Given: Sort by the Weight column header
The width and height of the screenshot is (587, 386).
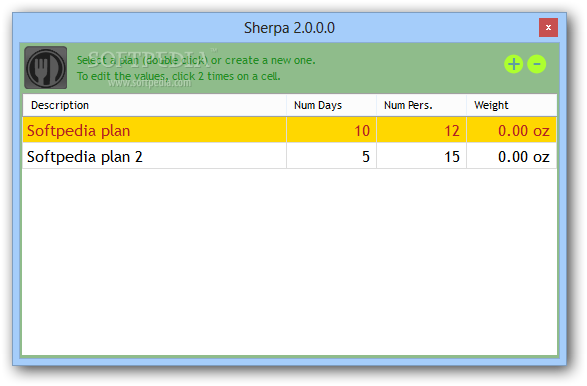Looking at the screenshot, I should pyautogui.click(x=511, y=105).
